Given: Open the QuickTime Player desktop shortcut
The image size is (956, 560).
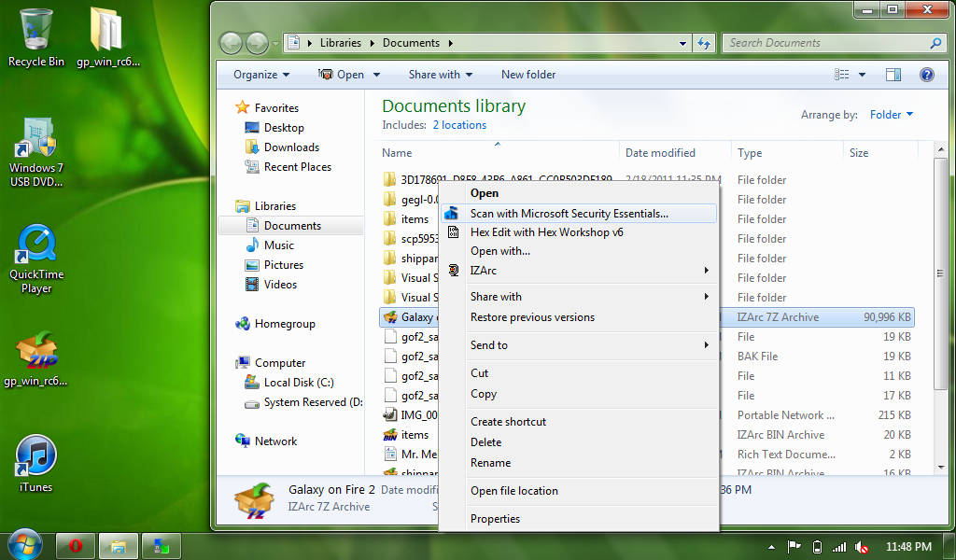Looking at the screenshot, I should (x=36, y=259).
